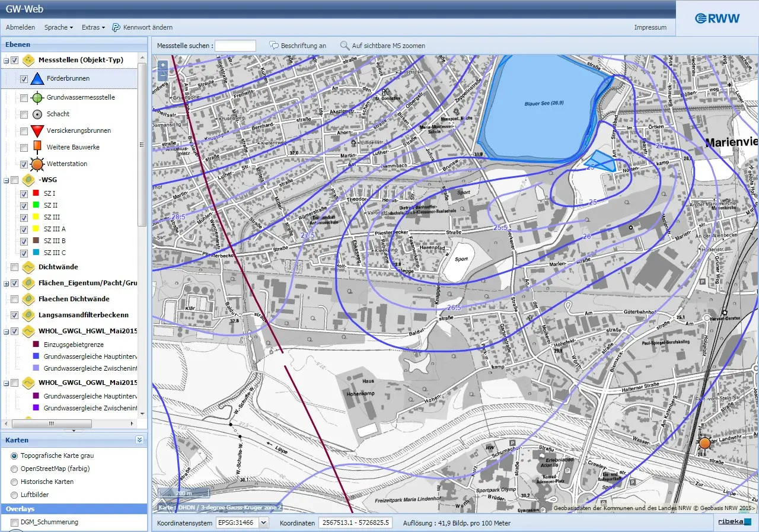Viewport: 759px width, 532px height.
Task: Uncheck the SZ III B checkbox
Action: [x=24, y=241]
